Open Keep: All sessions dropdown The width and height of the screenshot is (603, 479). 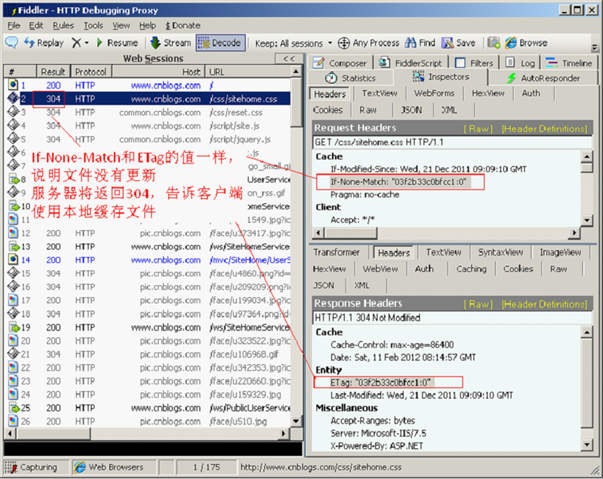click(x=293, y=43)
